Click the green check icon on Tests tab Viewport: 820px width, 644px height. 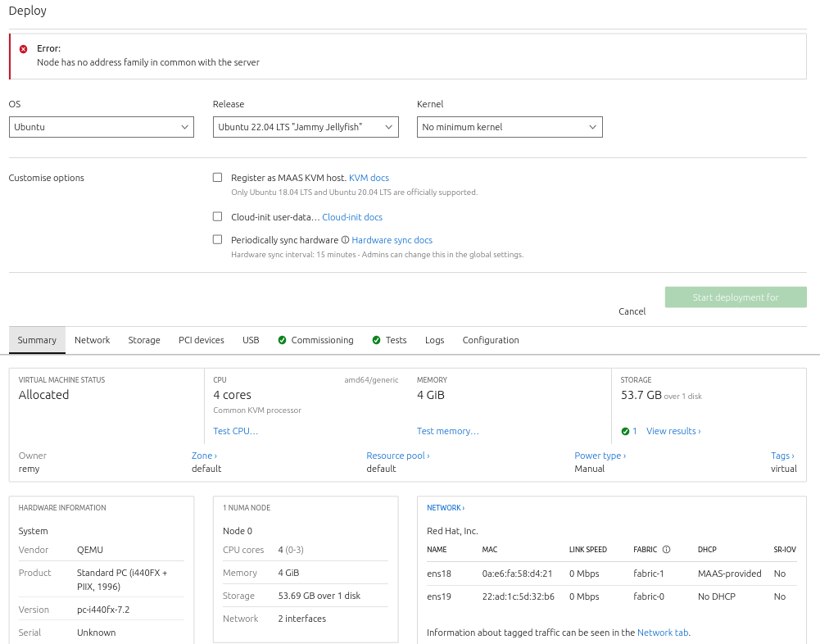tap(377, 340)
